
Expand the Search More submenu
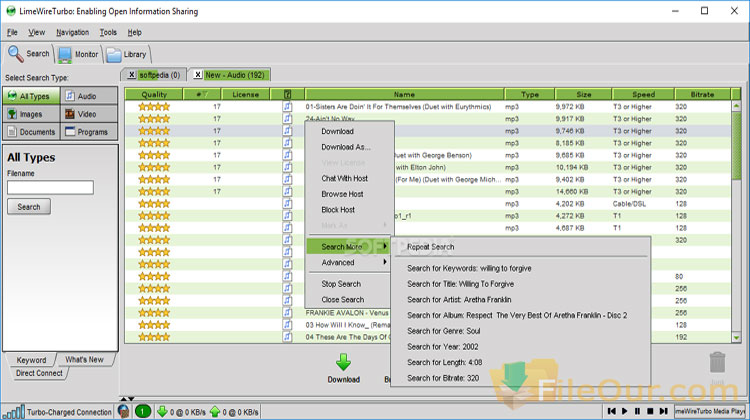coord(349,246)
